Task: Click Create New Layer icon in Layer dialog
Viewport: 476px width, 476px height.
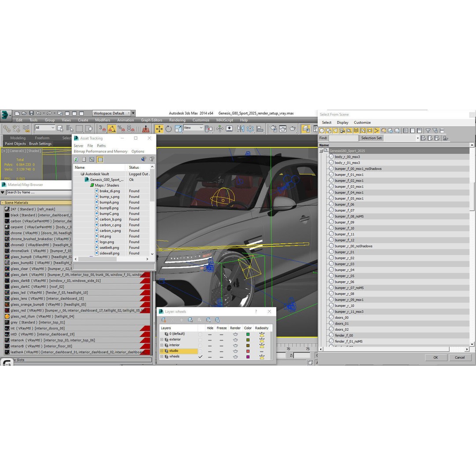Action: (164, 320)
